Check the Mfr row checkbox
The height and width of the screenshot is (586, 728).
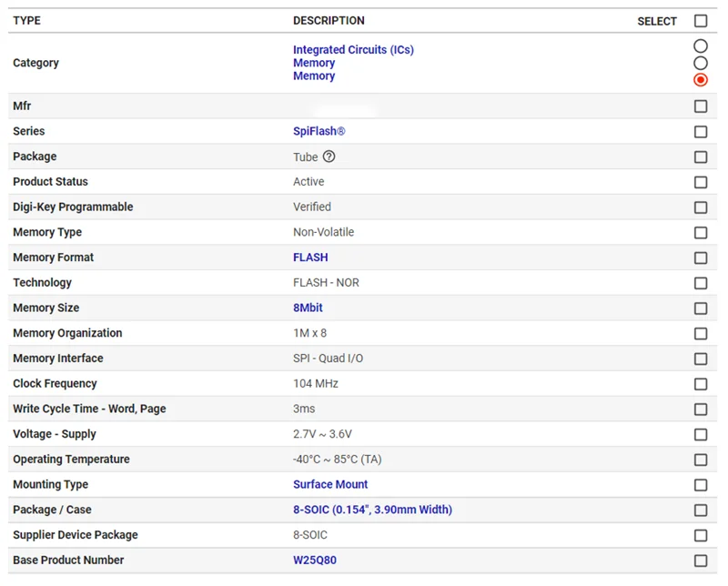click(x=701, y=106)
